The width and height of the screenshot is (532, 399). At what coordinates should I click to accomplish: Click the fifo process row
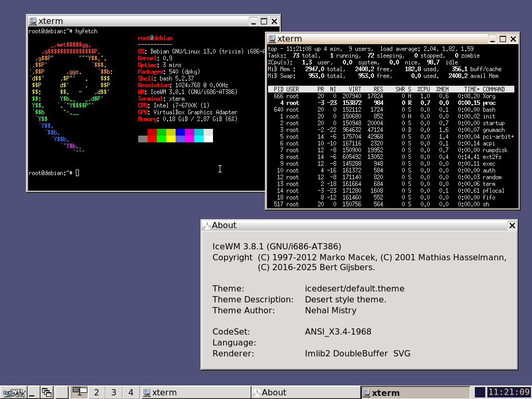point(391,197)
